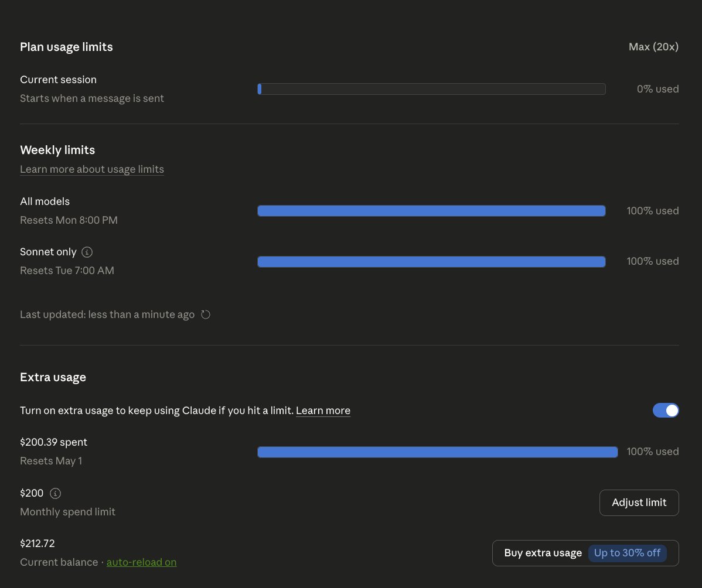The width and height of the screenshot is (702, 588).
Task: Click the extra usage spend progress bar
Action: coord(437,452)
